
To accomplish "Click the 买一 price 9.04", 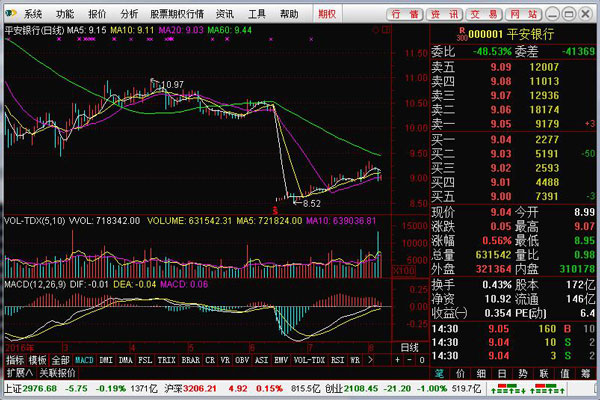I will [x=501, y=140].
